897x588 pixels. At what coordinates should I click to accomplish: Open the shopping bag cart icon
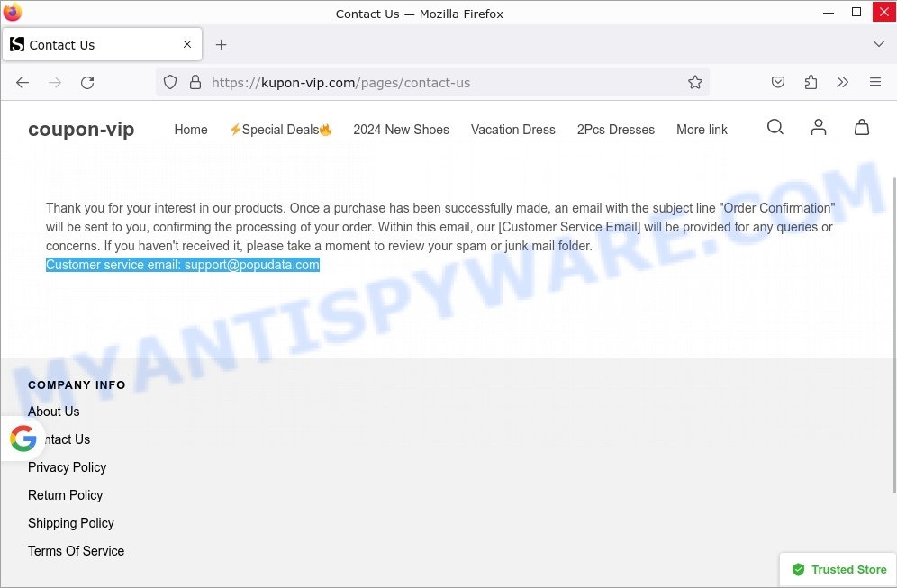click(x=862, y=127)
